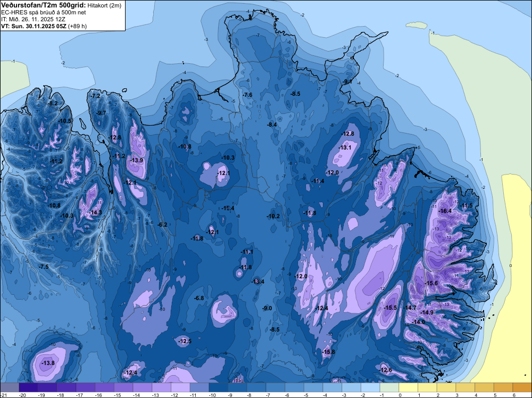
Task: Click valid time 'VT: Sun. 30.11.2025 05Z'
Action: click(34, 26)
